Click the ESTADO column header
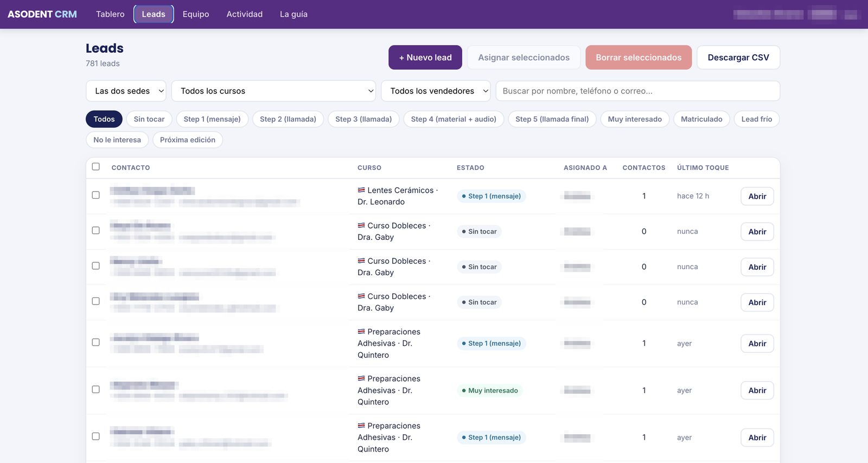 [470, 168]
